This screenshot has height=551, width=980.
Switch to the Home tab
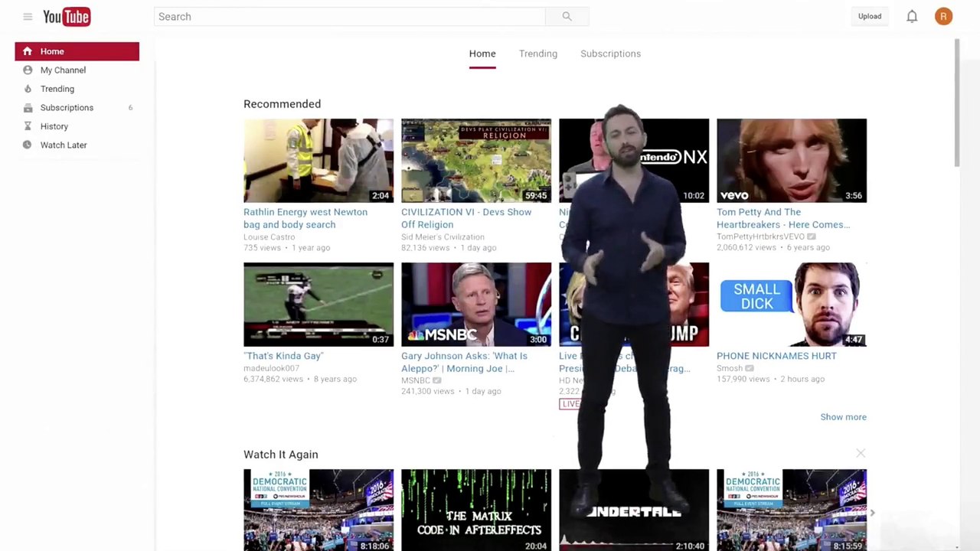[x=482, y=54]
